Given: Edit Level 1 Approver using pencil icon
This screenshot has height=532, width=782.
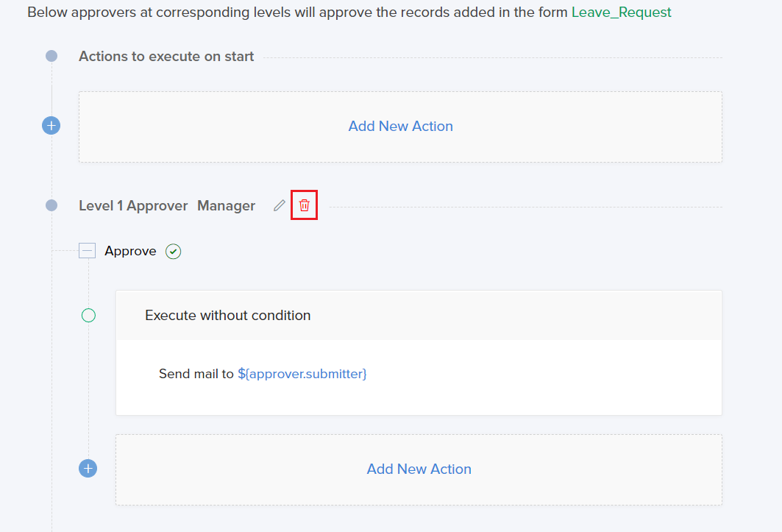Looking at the screenshot, I should [280, 205].
